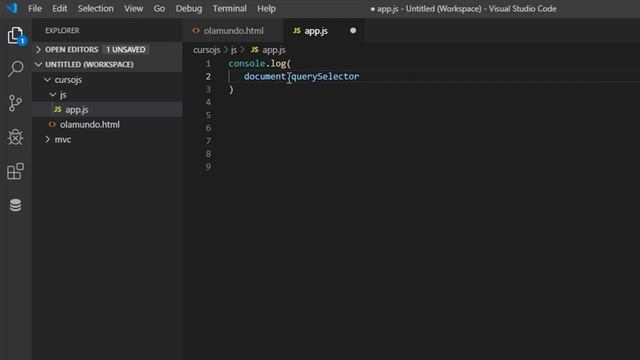Image resolution: width=640 pixels, height=360 pixels.
Task: Click the js breadcrumb segment
Action: tap(234, 50)
